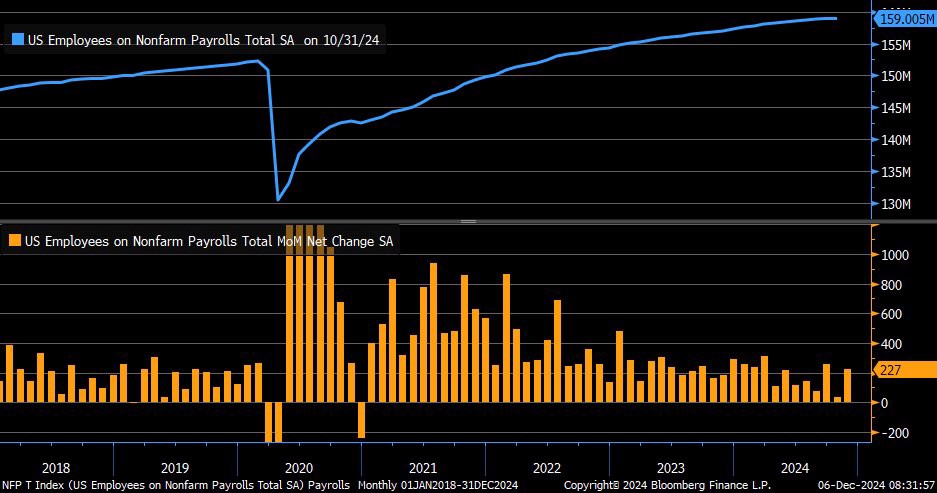Click the 155M y-axis label
937x493 pixels.
point(896,45)
